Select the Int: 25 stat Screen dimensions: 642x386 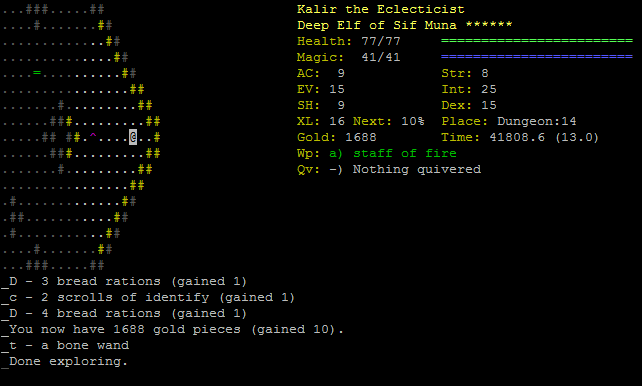pos(469,89)
